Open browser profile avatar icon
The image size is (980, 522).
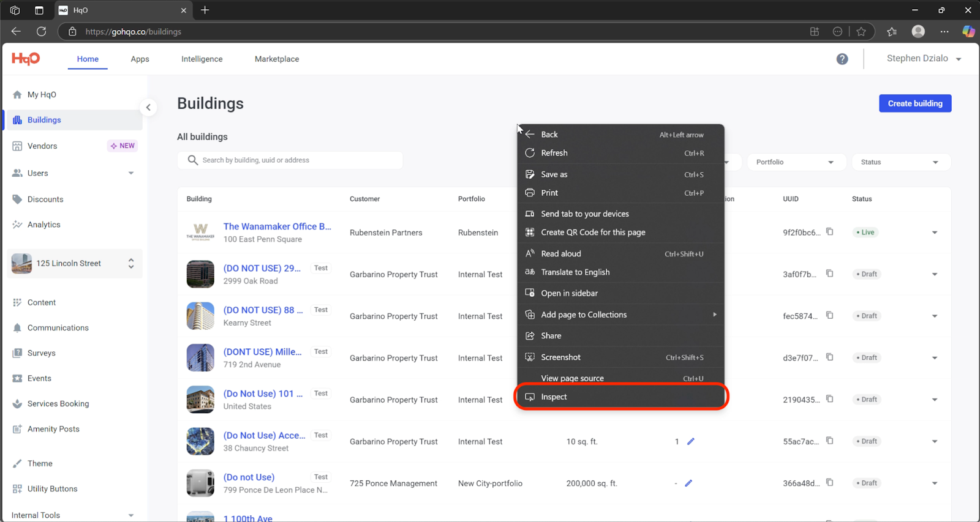[918, 32]
